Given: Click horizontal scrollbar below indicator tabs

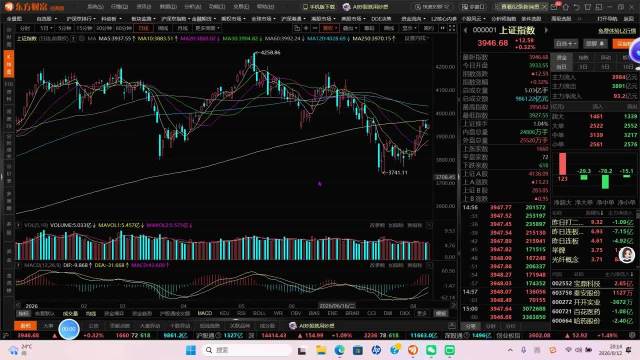Looking at the screenshot, I should pyautogui.click(x=235, y=320).
